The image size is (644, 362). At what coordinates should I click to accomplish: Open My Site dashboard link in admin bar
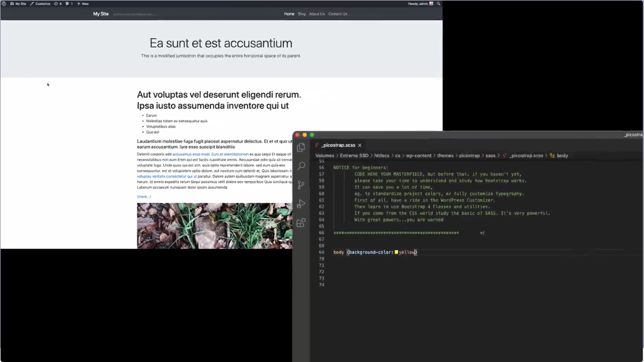18,3
